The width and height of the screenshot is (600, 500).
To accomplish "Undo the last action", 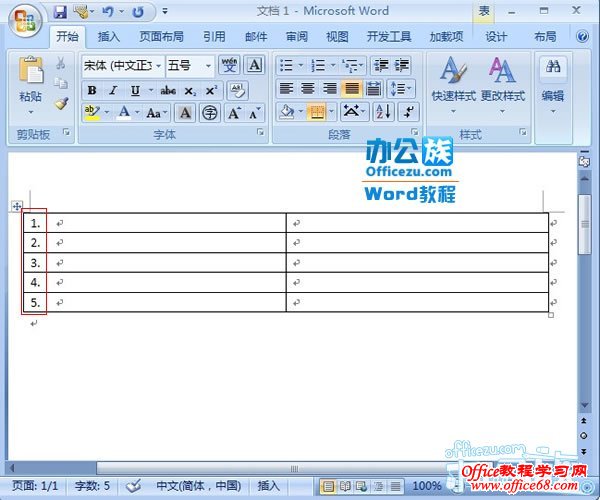I will pyautogui.click(x=108, y=11).
